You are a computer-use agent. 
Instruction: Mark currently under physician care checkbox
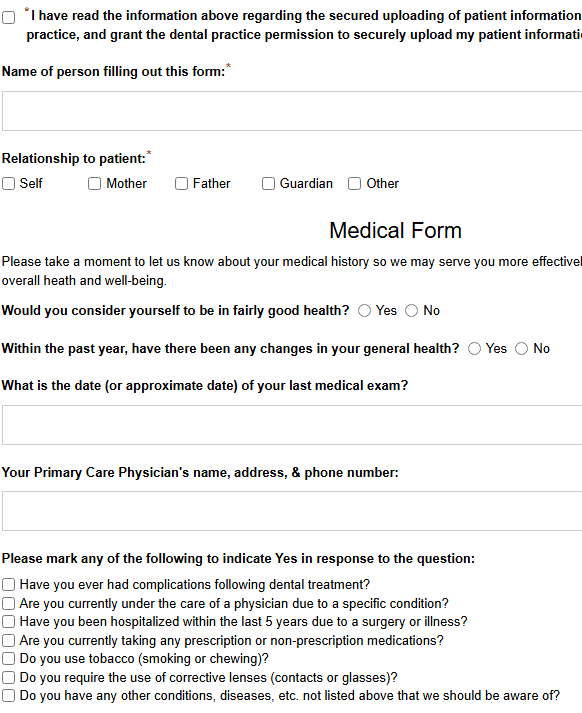point(9,603)
